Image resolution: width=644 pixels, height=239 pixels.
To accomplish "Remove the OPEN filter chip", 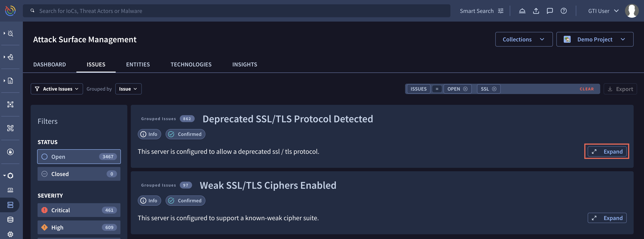I will point(465,89).
